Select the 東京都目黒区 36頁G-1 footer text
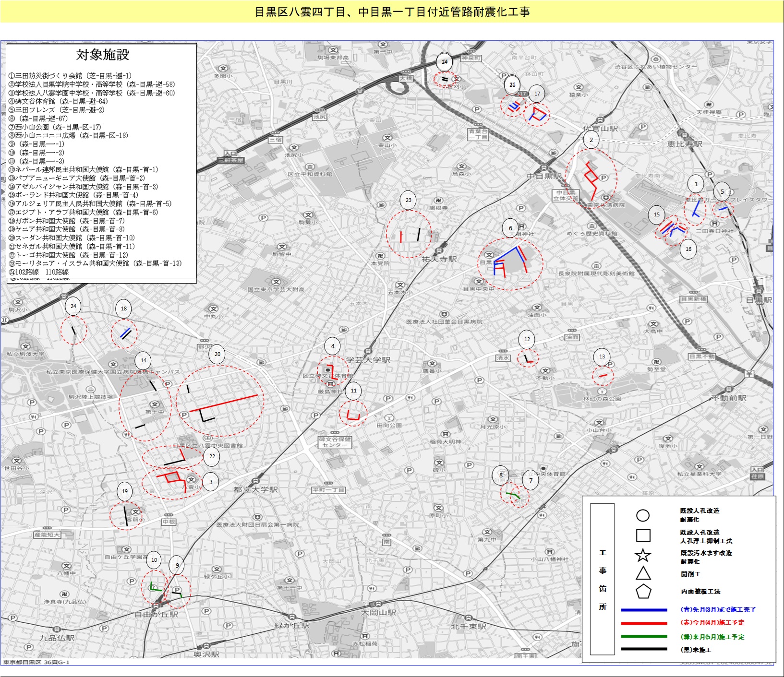Screen dimensions: 784x677 point(36,662)
